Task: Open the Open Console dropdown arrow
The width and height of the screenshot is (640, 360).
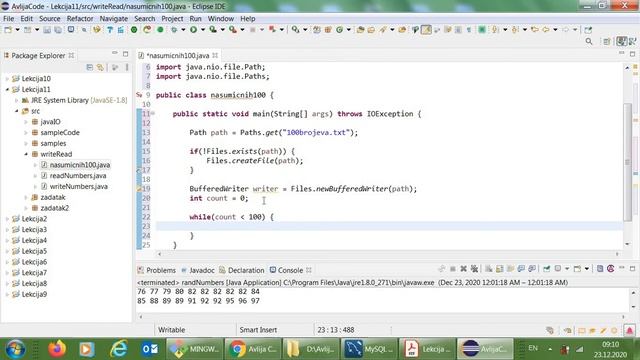Action: [x=587, y=269]
